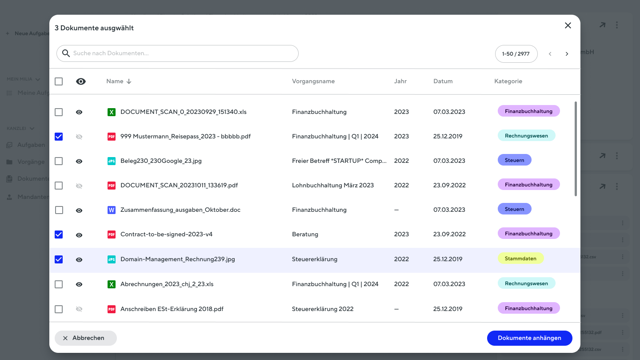Viewport: 640px width, 360px height.
Task: Click Rechnungswesen tag on 999 Mustermann row
Action: (x=526, y=136)
